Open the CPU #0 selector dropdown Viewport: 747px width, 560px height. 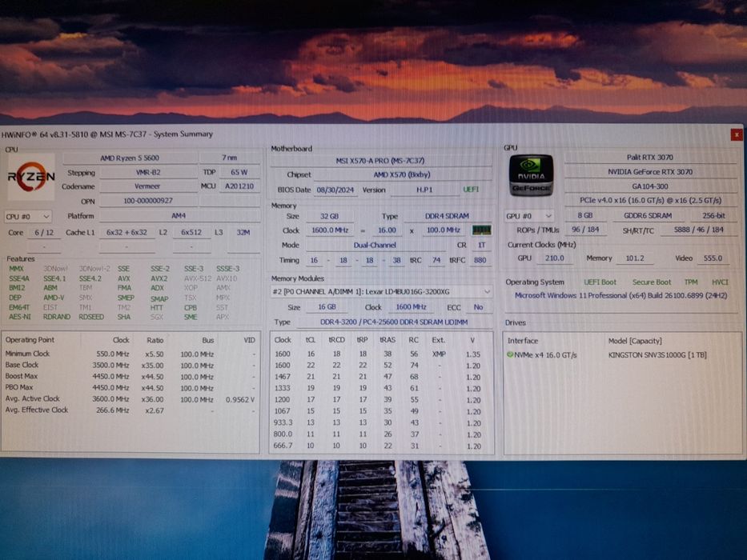(x=28, y=217)
